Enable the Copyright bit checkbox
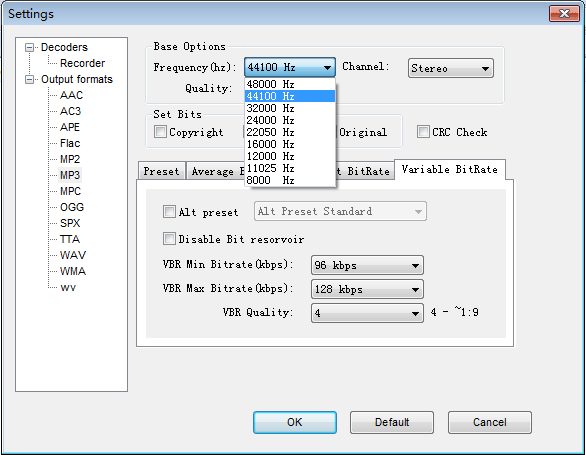Viewport: 586px width, 455px height. coord(160,132)
